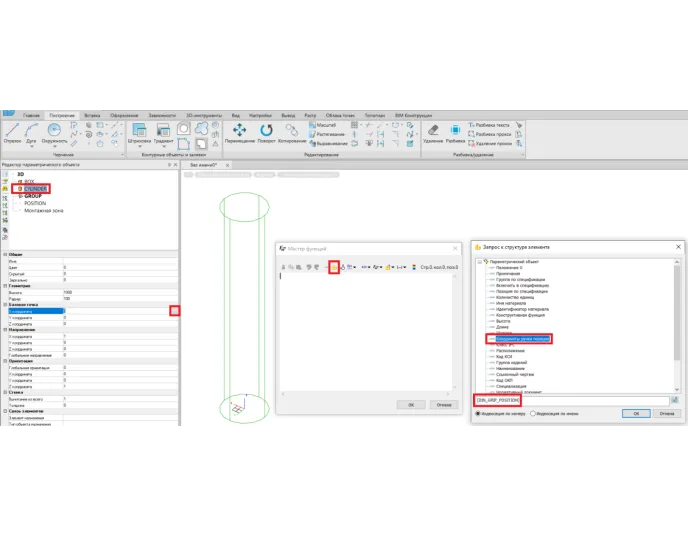The width and height of the screenshot is (688, 537).
Task: Click Отмена in Запрос к структуре элемента dialog
Action: point(666,413)
